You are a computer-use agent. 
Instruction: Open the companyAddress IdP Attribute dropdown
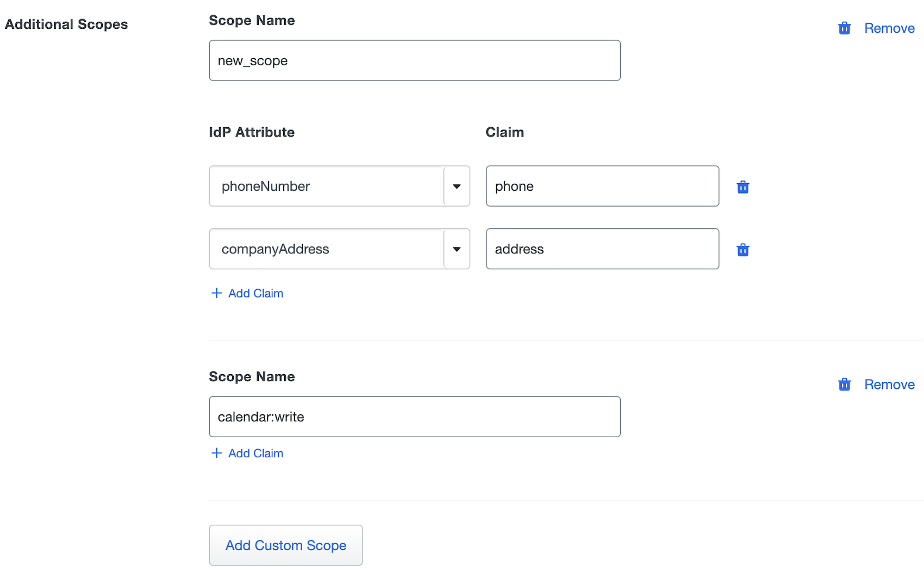(457, 249)
